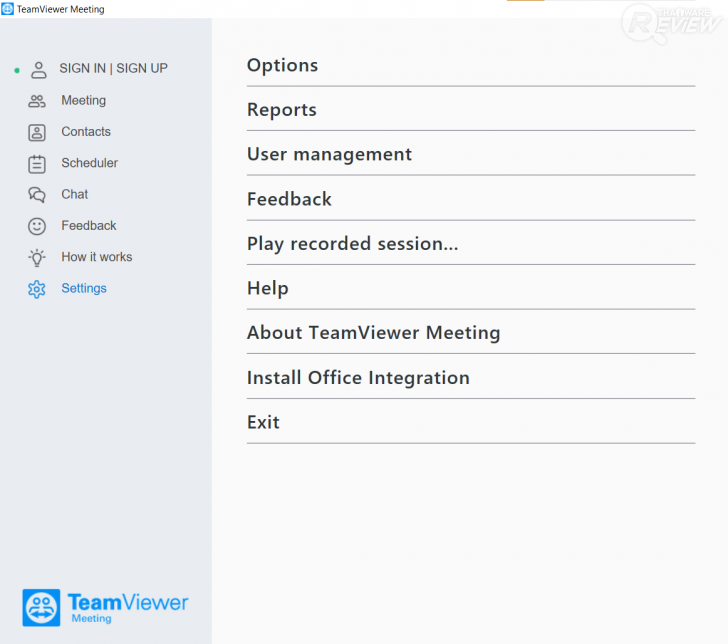
Task: Click the green online status dot
Action: [17, 71]
